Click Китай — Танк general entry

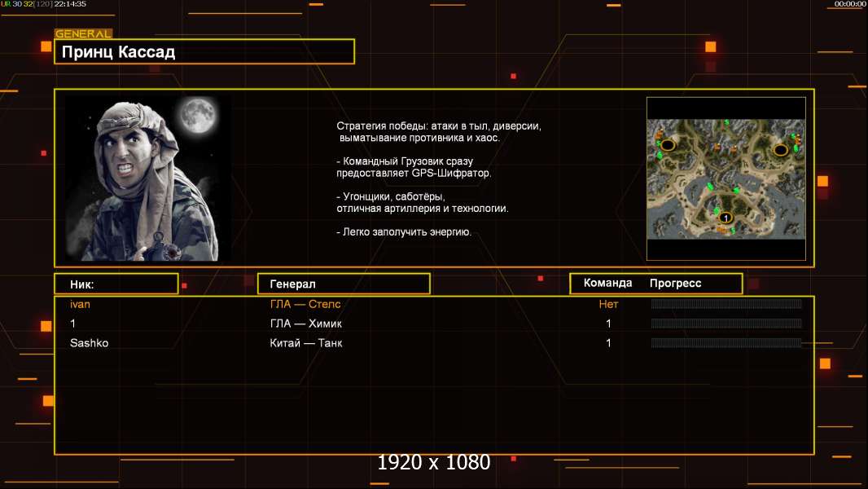click(x=305, y=343)
